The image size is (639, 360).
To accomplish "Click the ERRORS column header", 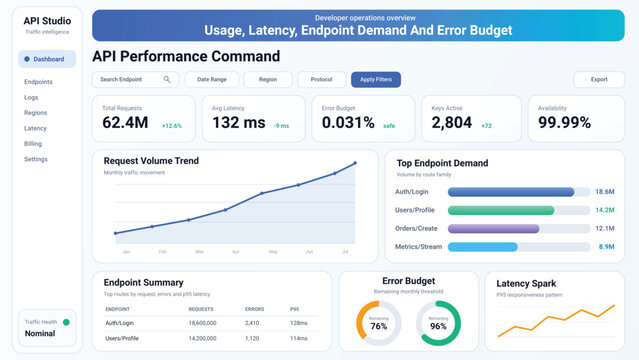I will point(254,309).
